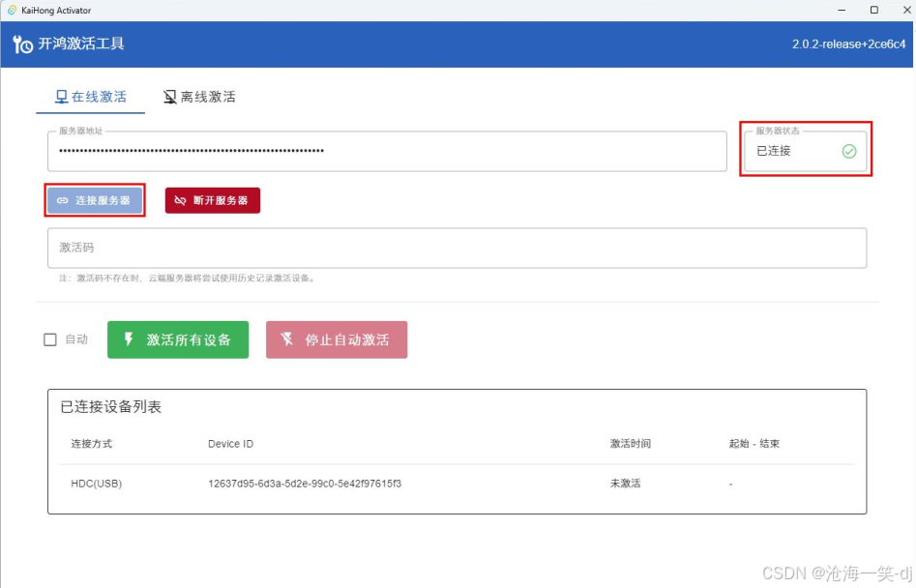916x588 pixels.
Task: Click the 断开服务器 button
Action: (213, 200)
